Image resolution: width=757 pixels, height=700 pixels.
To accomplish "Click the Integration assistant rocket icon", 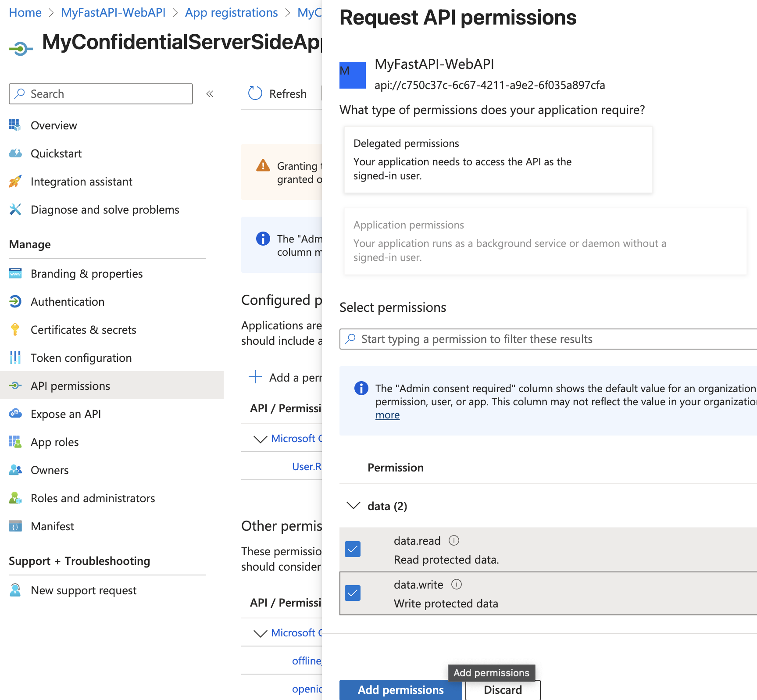I will (x=15, y=182).
